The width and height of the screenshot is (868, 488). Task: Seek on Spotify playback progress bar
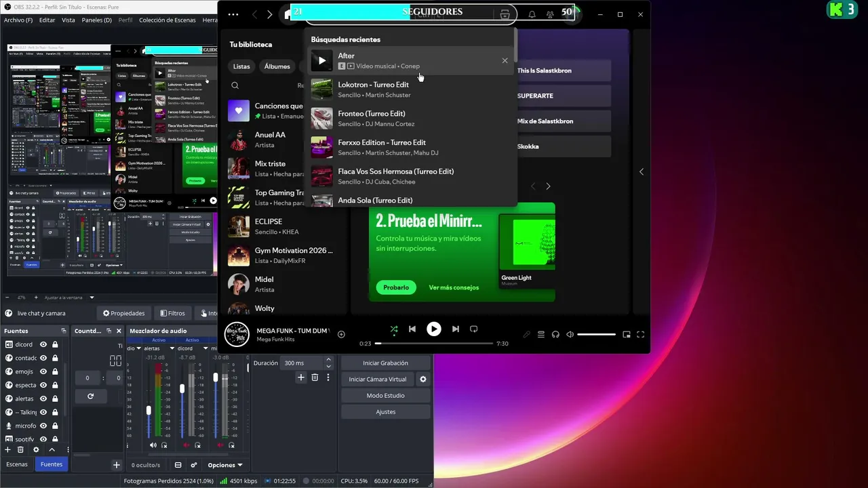click(435, 344)
